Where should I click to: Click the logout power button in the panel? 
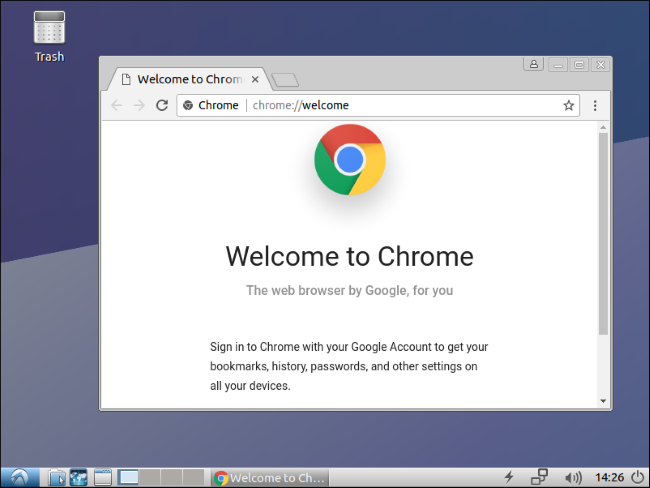(x=637, y=477)
